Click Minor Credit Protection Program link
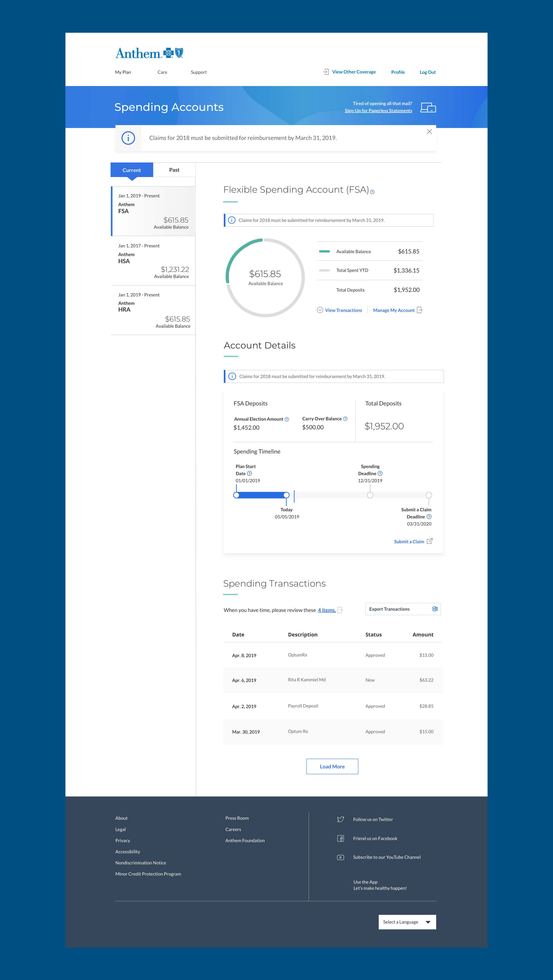 [x=148, y=874]
